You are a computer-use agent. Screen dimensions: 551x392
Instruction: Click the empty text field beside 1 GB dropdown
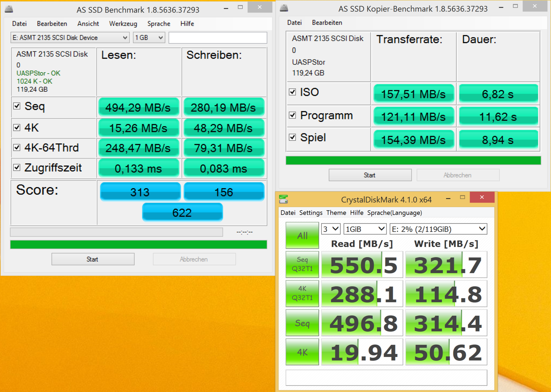click(218, 38)
